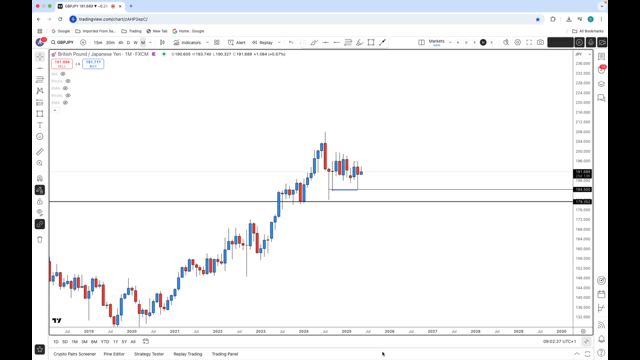
Task: Toggle eye icon of third indicator
Action: point(65,88)
